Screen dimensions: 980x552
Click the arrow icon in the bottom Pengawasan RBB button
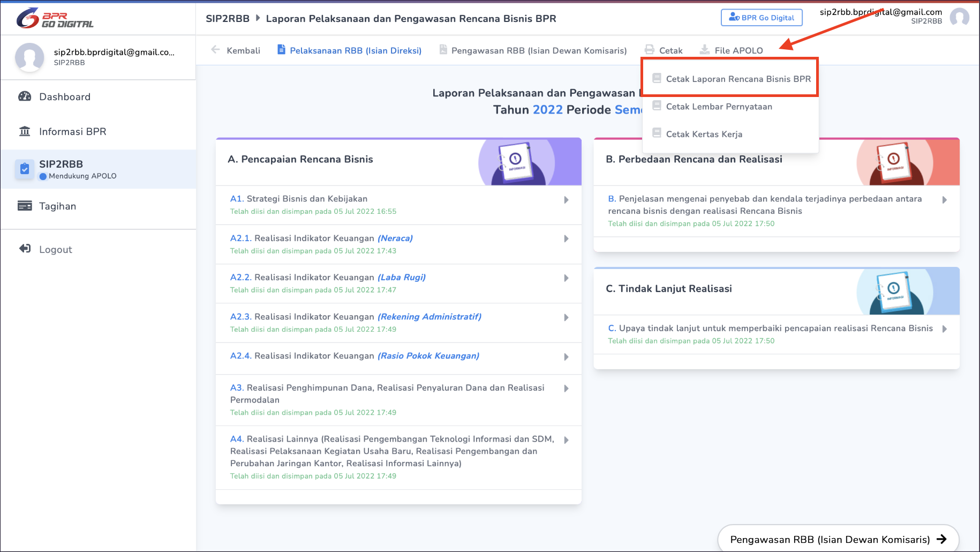click(x=941, y=539)
